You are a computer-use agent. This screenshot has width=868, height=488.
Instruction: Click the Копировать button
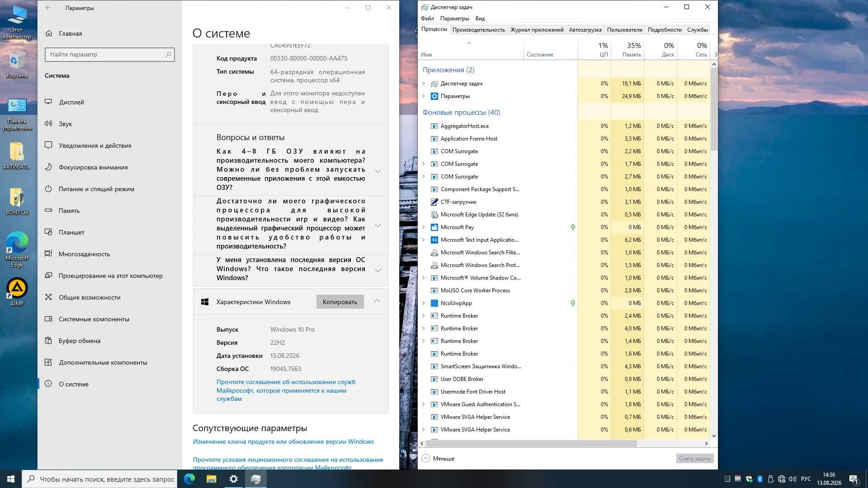pos(340,302)
